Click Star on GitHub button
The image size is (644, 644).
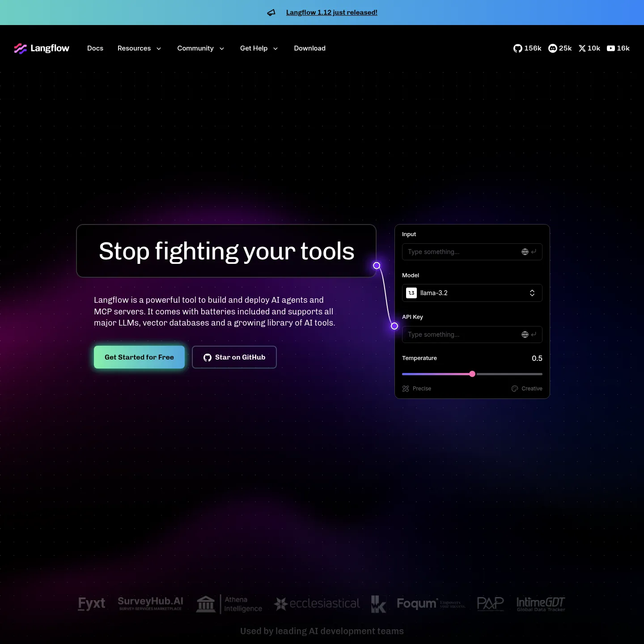tap(234, 357)
